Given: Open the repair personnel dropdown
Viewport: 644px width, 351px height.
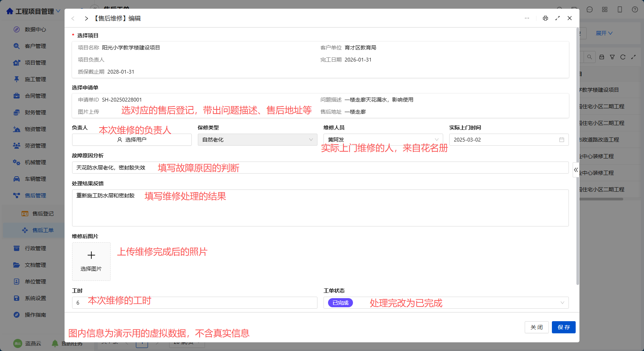Looking at the screenshot, I should pyautogui.click(x=383, y=140).
